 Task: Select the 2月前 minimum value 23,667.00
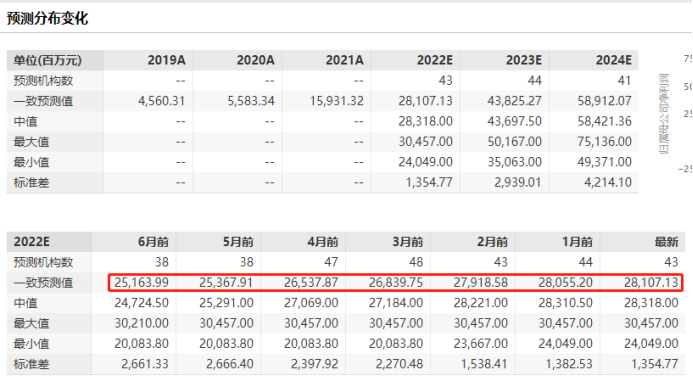[x=480, y=343]
